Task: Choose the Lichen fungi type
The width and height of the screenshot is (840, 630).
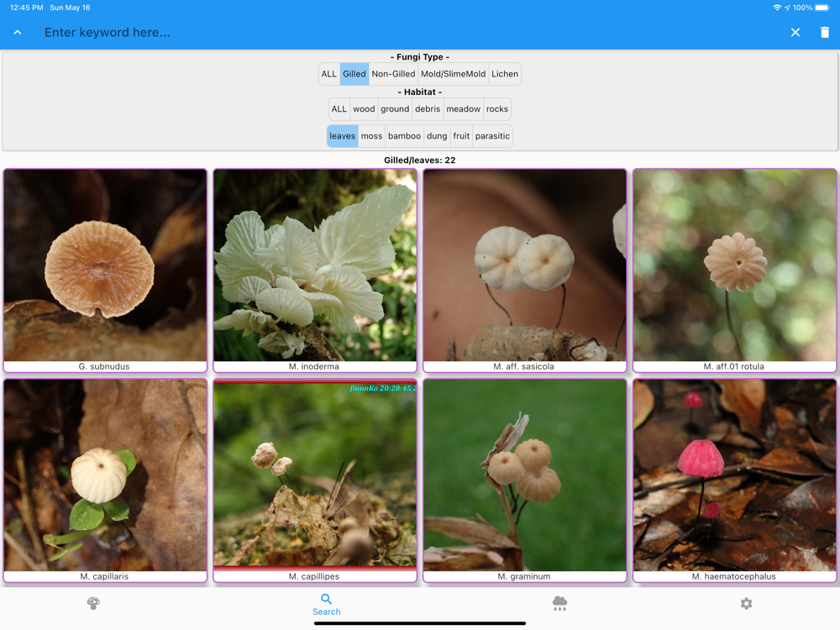Action: (x=504, y=74)
